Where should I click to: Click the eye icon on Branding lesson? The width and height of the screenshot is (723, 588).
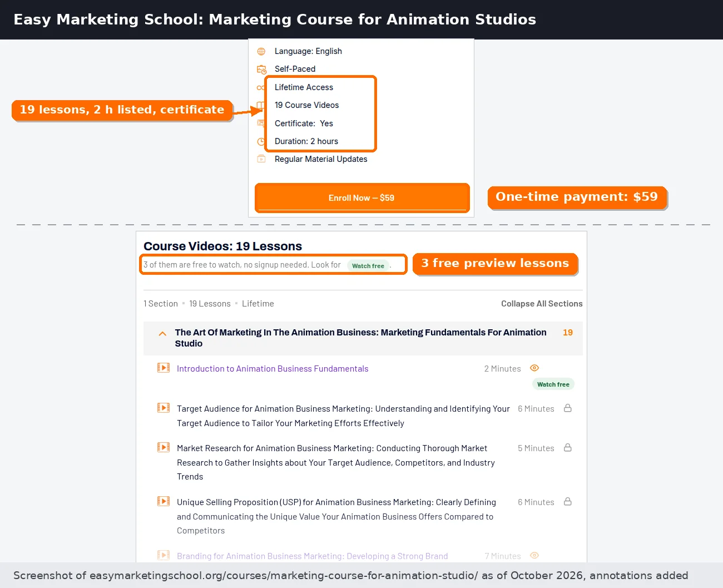point(534,556)
